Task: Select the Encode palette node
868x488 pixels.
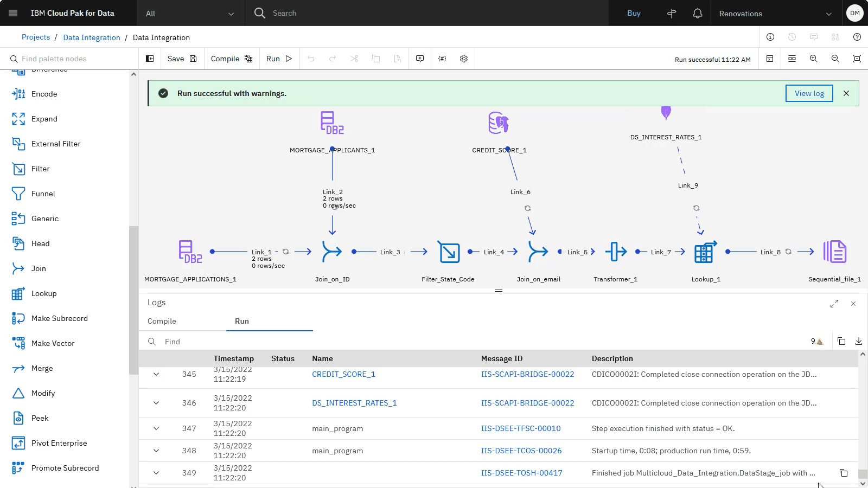Action: 64,94
